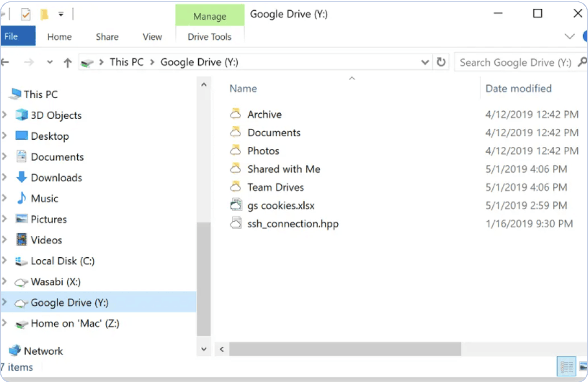Click This PC in the address breadcrumb
Viewport: 588px width, 382px height.
127,62
